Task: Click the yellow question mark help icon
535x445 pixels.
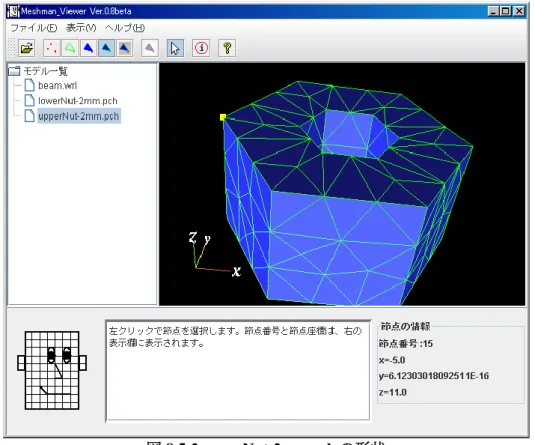Action: point(227,48)
